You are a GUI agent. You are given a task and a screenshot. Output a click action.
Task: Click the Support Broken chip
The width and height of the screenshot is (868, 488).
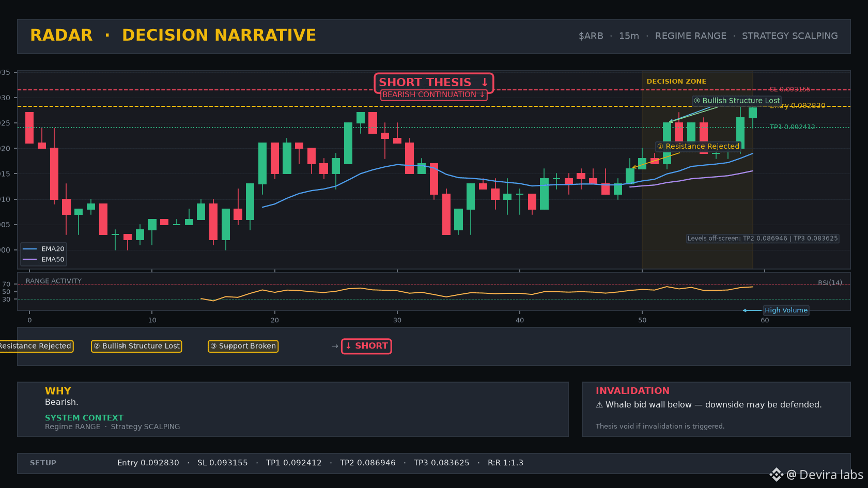tap(243, 346)
